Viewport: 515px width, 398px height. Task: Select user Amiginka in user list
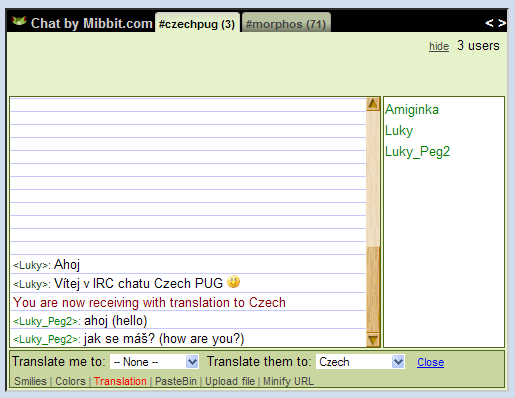point(412,110)
